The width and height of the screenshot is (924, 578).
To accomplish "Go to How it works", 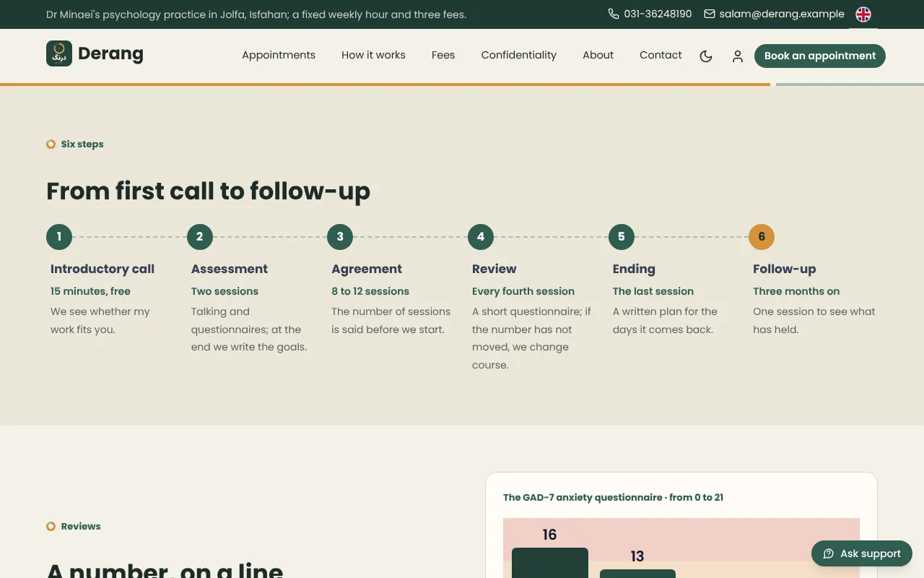I will [373, 55].
